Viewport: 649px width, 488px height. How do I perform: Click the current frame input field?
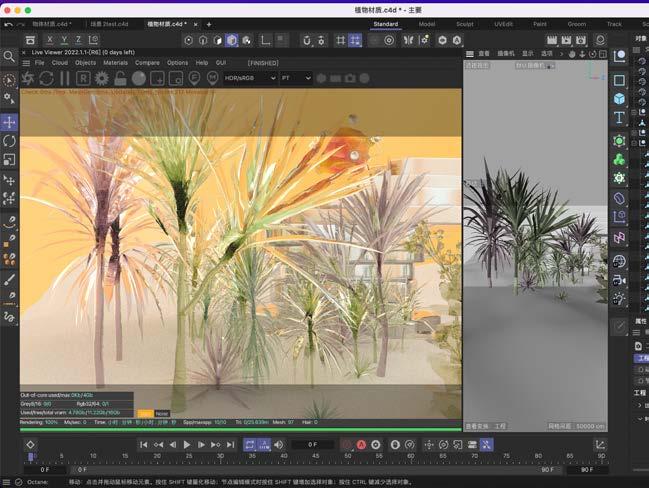[x=313, y=444]
